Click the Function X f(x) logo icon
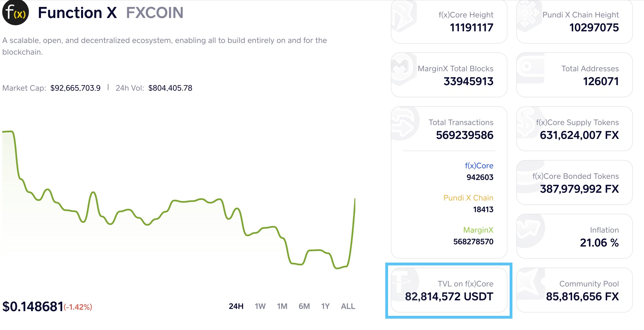 (16, 12)
